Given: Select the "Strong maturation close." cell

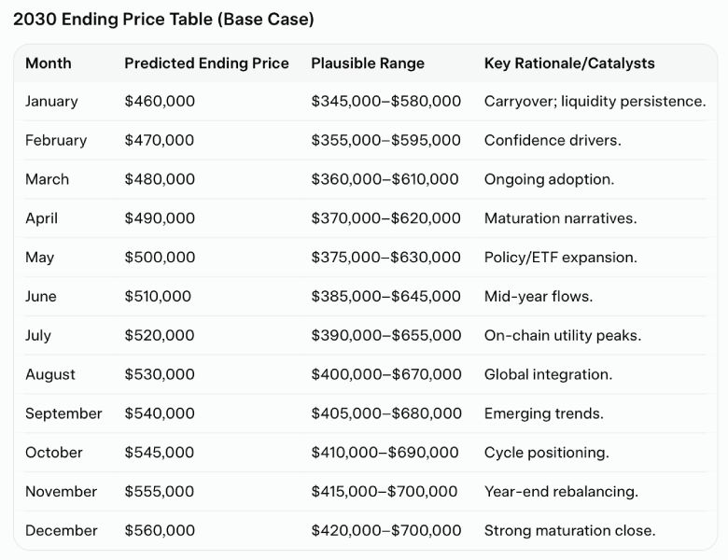Looking at the screenshot, I should [x=569, y=530].
